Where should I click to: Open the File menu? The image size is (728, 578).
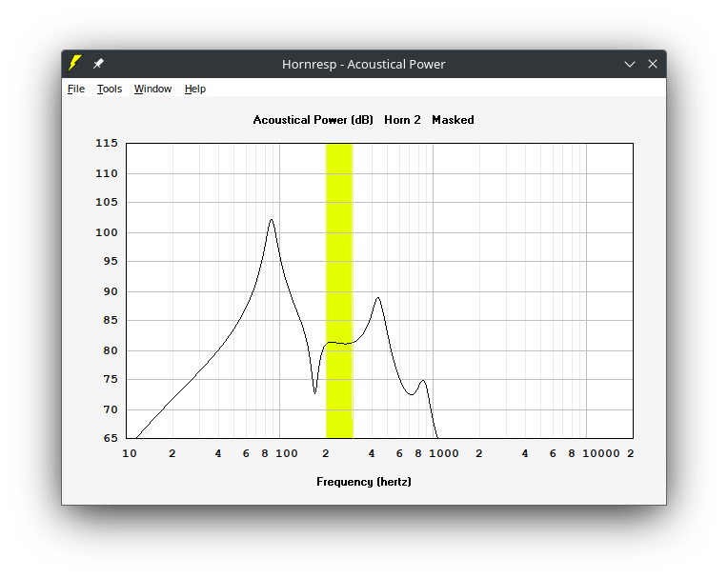pos(76,89)
